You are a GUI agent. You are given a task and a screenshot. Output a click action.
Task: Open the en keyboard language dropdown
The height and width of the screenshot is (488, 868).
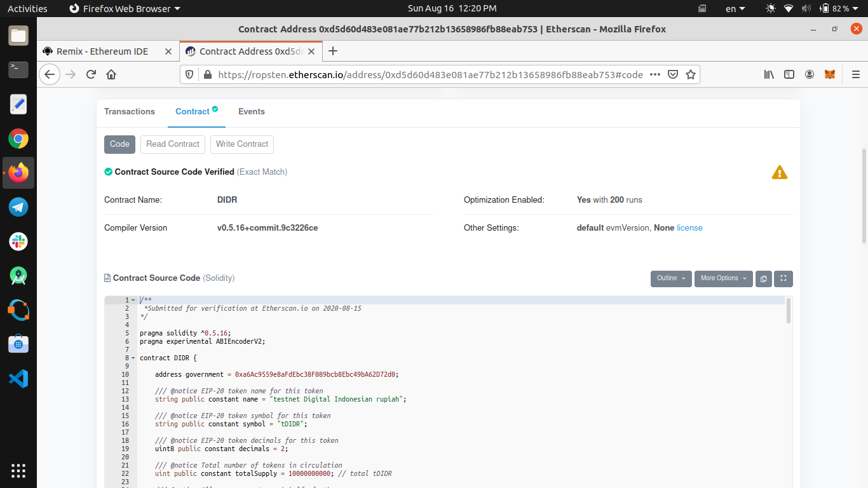coord(736,9)
